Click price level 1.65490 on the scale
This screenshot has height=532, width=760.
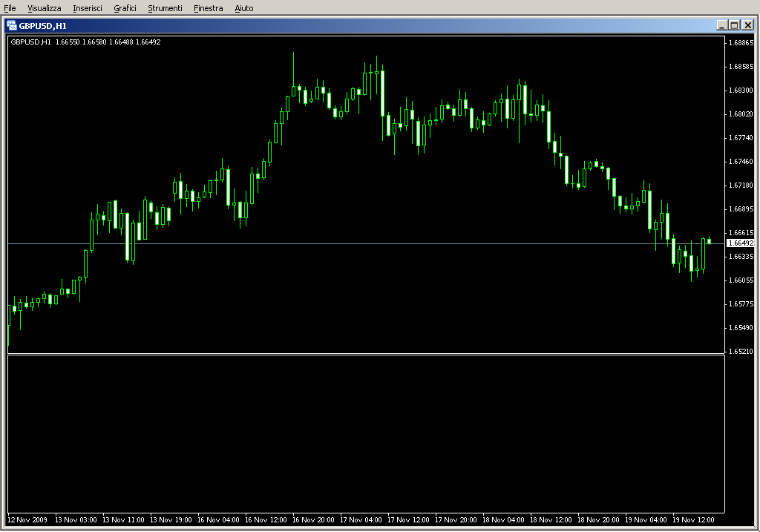(x=741, y=327)
